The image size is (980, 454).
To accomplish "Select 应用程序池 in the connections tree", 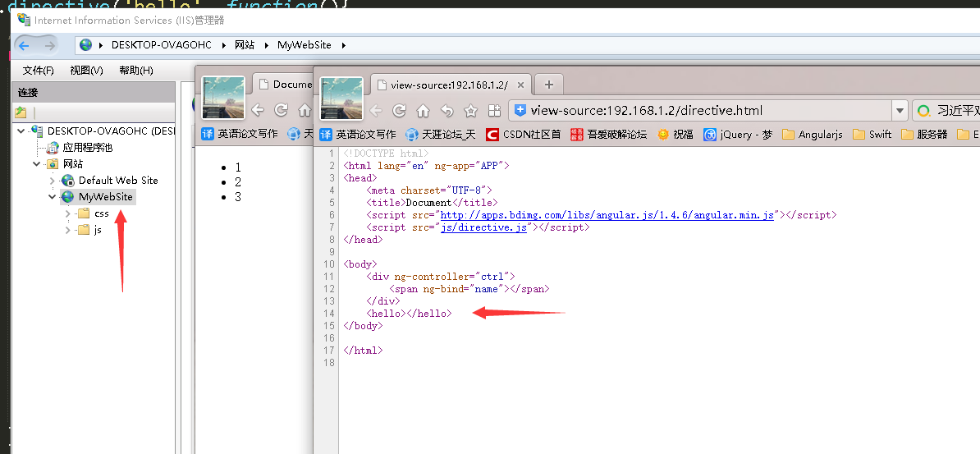I will click(88, 148).
